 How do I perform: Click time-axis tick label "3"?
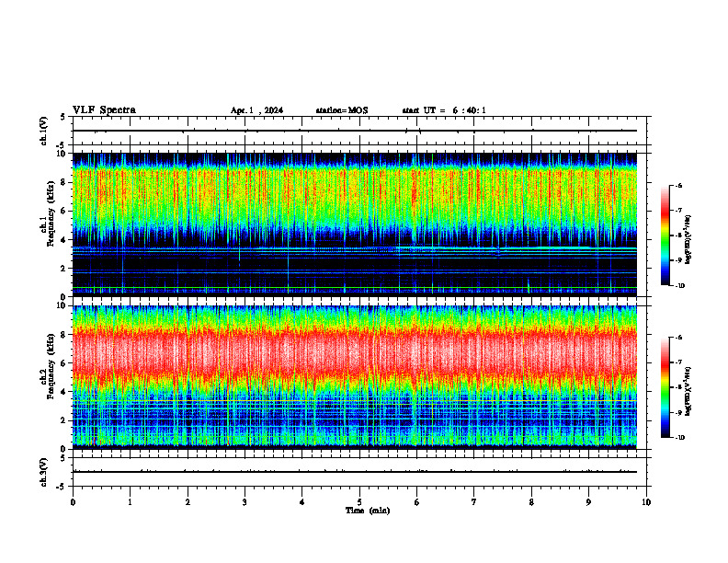[245, 502]
